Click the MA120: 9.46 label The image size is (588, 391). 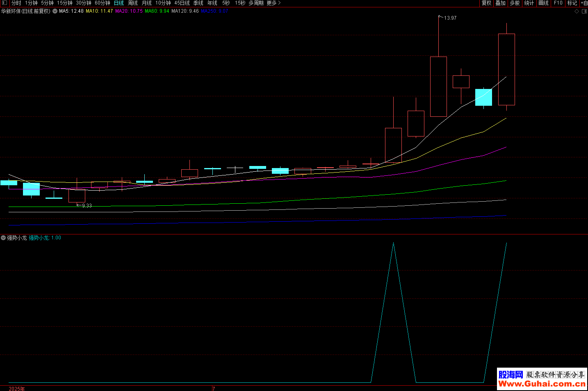click(185, 11)
